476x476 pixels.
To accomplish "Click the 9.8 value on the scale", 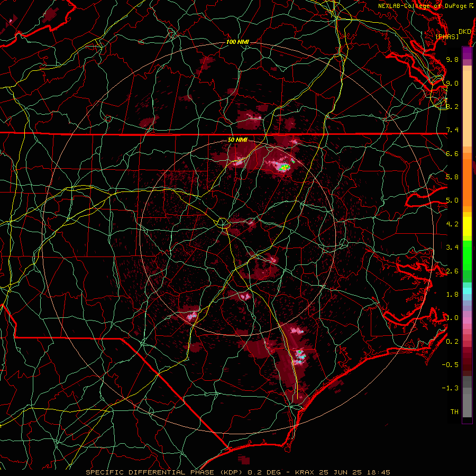I will [x=452, y=59].
